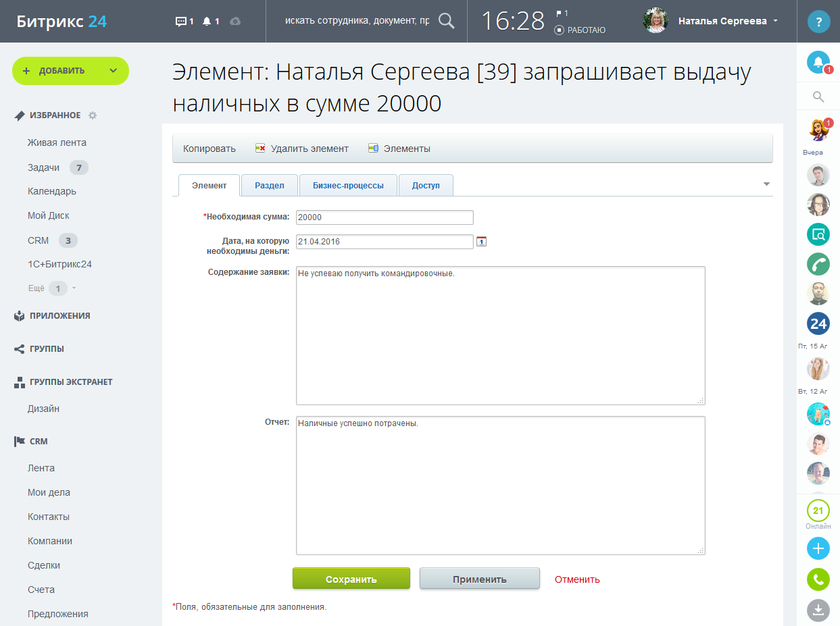Open Мой Диск in the sidebar
The height and width of the screenshot is (626, 840).
49,215
